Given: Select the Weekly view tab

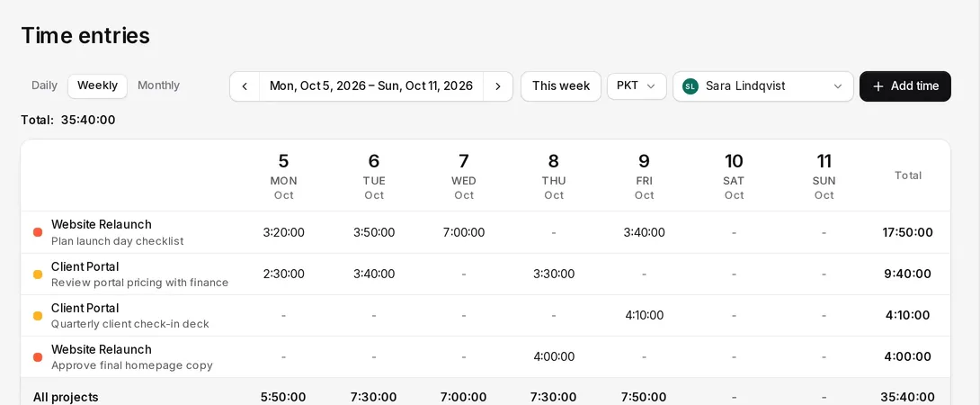Looking at the screenshot, I should pos(97,85).
